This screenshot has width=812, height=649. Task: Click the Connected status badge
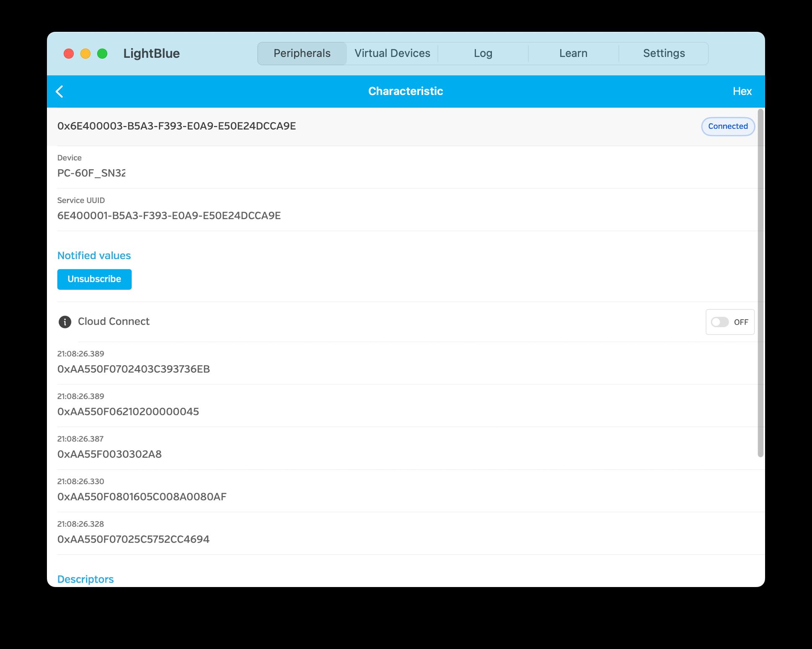pos(728,126)
